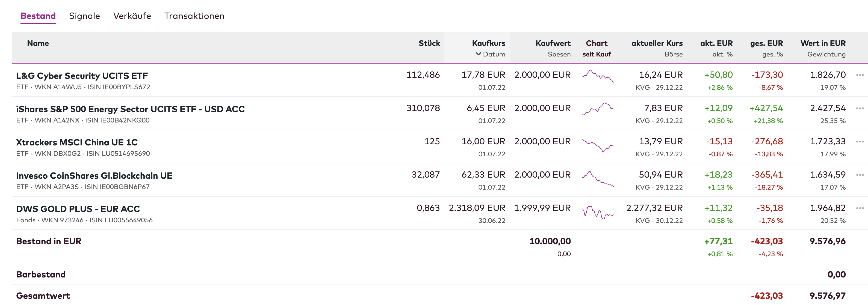Select the Bestand tab
This screenshot has width=868, height=305.
click(x=38, y=16)
